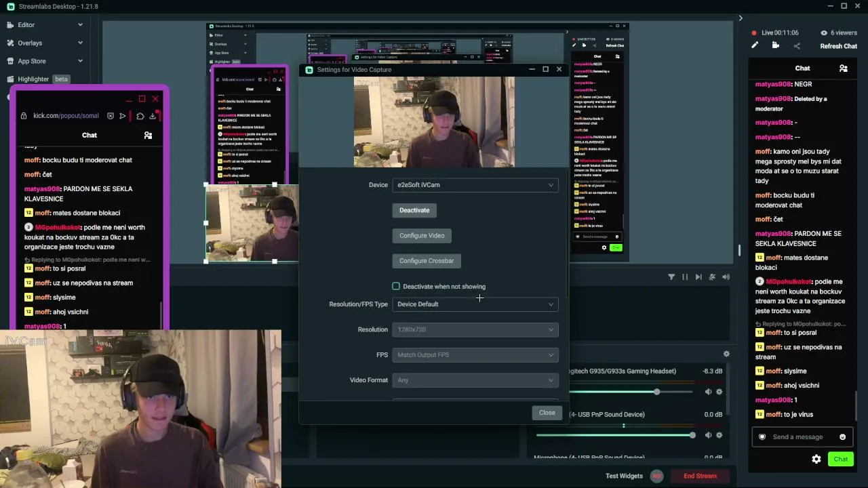Click the speaker volume icon above mixer
This screenshot has height=488, width=868.
pos(726,277)
